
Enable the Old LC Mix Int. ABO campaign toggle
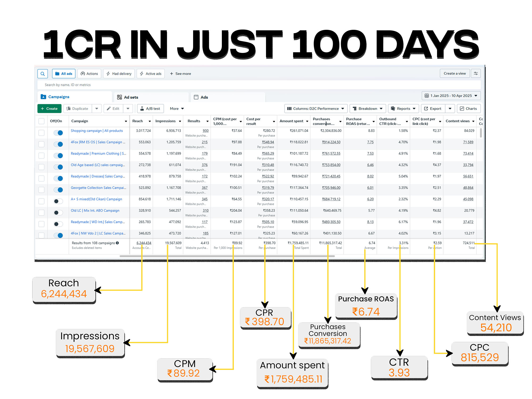pos(58,213)
